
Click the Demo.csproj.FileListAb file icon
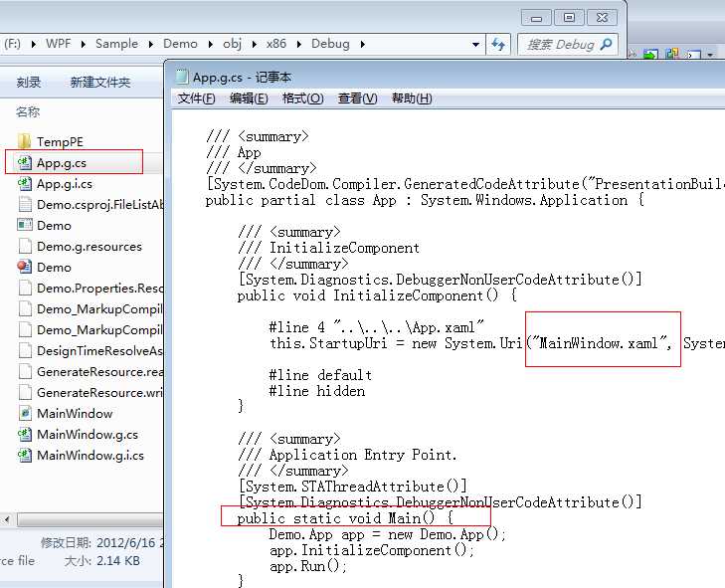coord(25,205)
